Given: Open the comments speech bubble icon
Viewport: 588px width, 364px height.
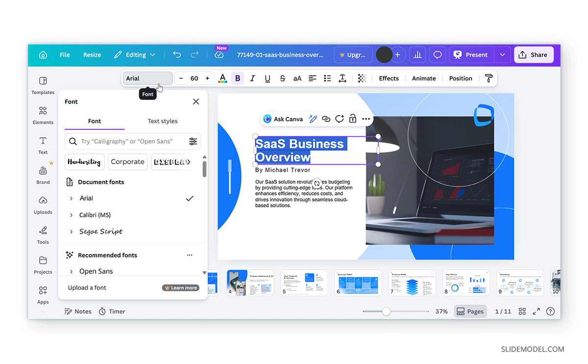Looking at the screenshot, I should [x=438, y=55].
